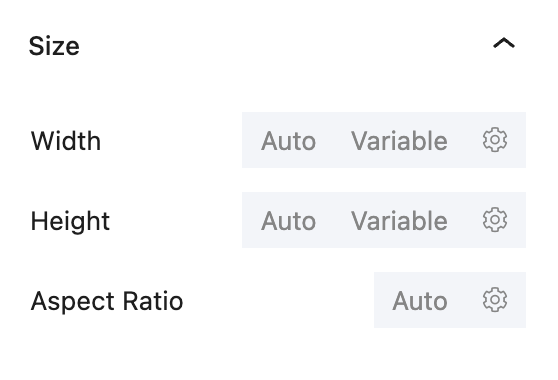Click the Width property label
558x380 pixels.
[66, 141]
